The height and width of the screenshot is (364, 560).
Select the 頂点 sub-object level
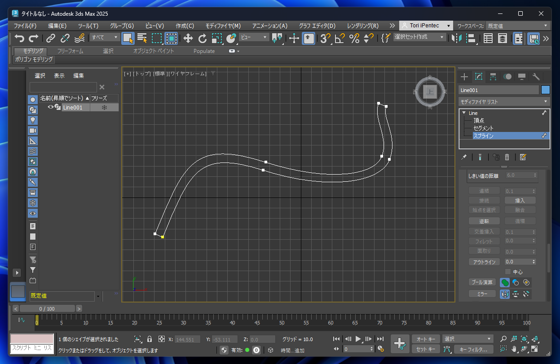pyautogui.click(x=479, y=121)
